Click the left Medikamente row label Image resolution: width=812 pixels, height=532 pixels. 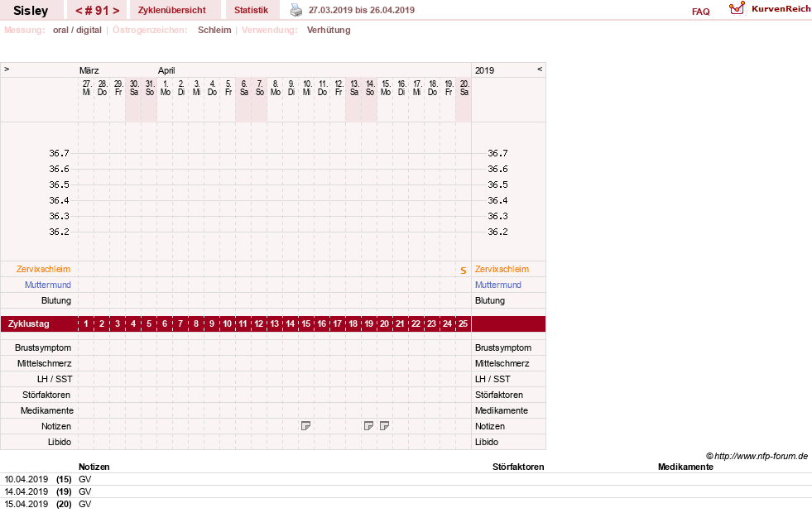point(47,410)
